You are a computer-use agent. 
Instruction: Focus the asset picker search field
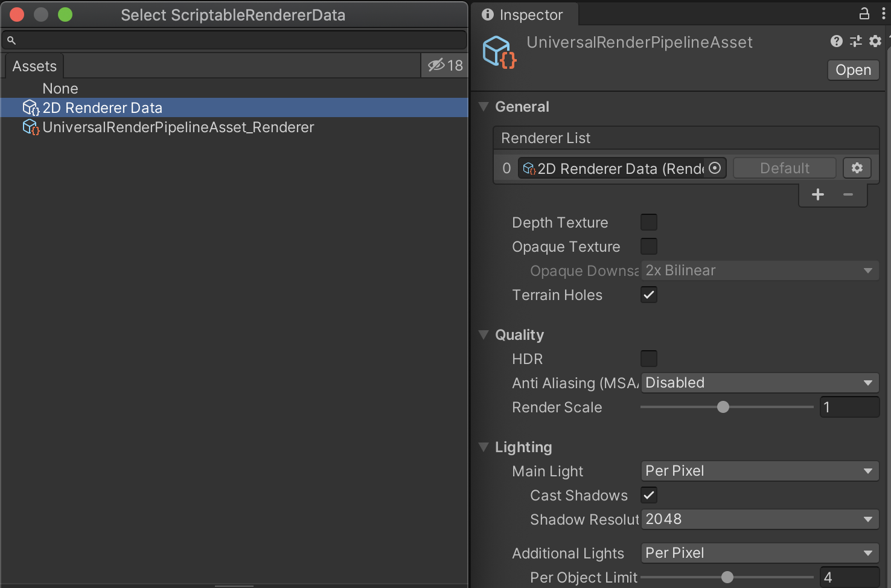click(x=234, y=40)
